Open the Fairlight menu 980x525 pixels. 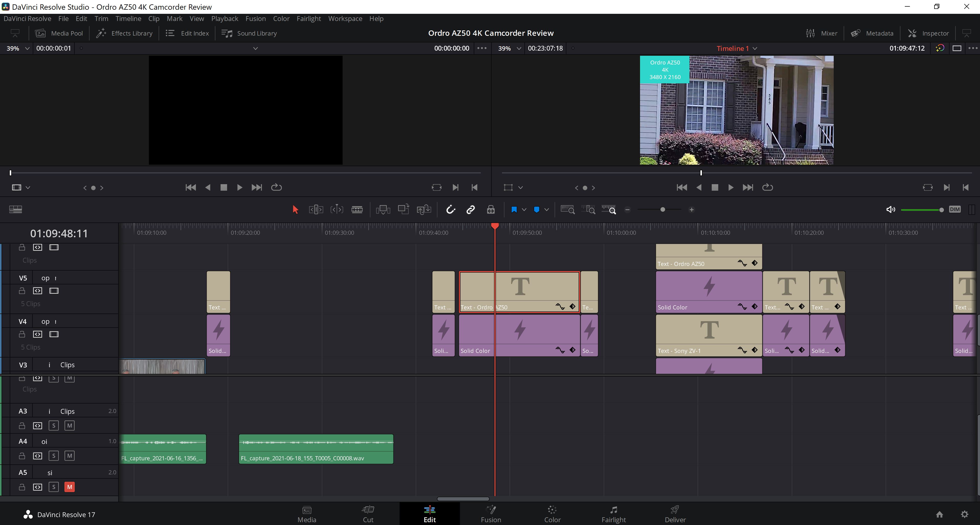309,18
